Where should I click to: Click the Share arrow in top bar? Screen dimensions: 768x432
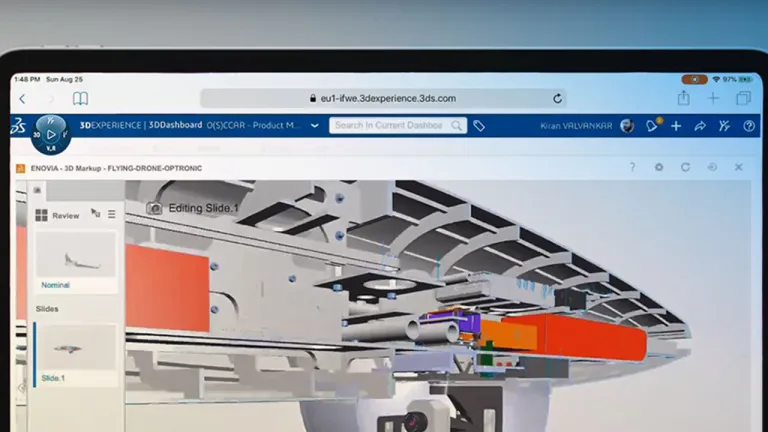[x=700, y=126]
